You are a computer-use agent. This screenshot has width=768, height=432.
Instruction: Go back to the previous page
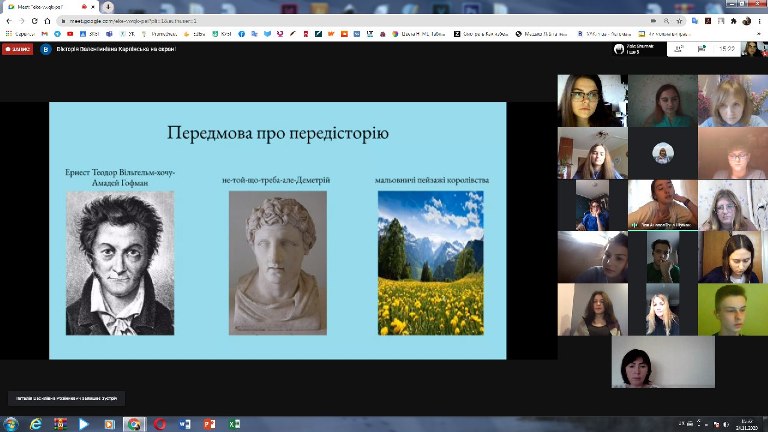coord(8,20)
